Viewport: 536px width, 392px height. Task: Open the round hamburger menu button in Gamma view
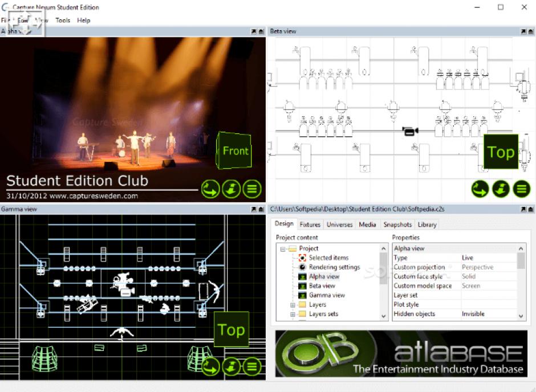(x=252, y=367)
